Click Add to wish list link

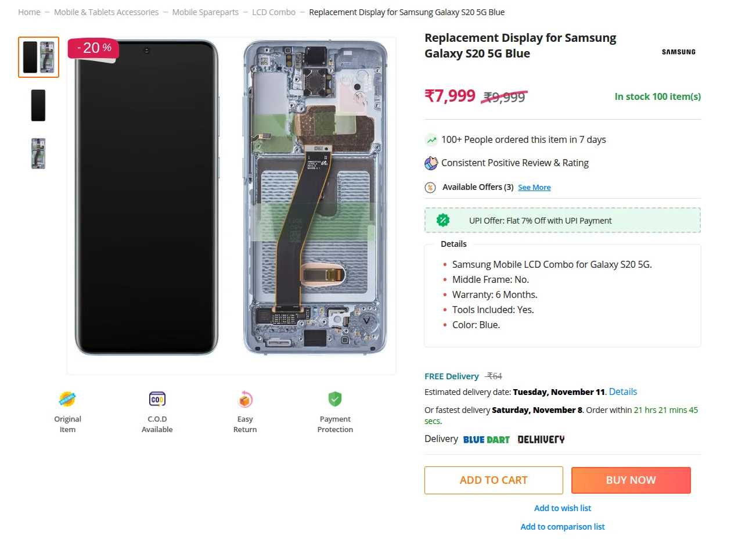(563, 508)
